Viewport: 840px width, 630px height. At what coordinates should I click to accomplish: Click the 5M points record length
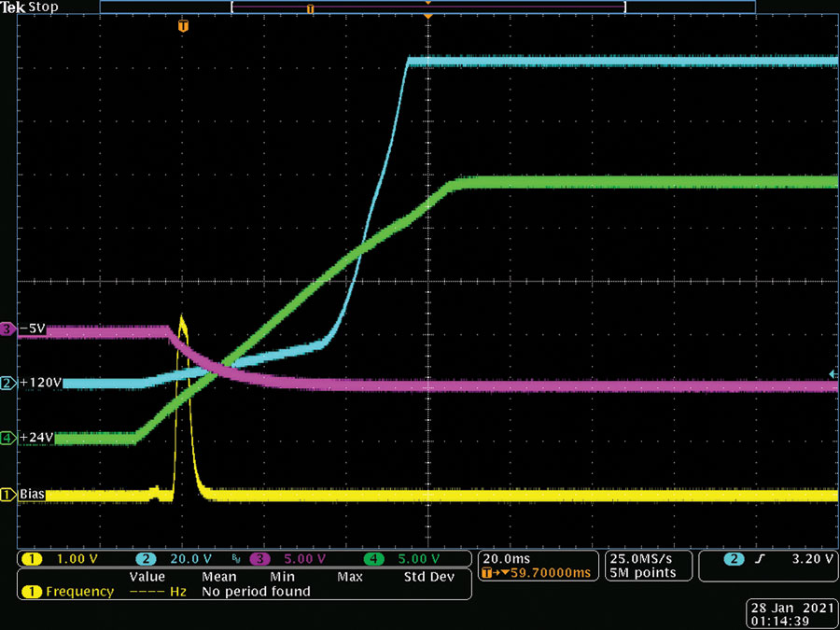click(642, 573)
